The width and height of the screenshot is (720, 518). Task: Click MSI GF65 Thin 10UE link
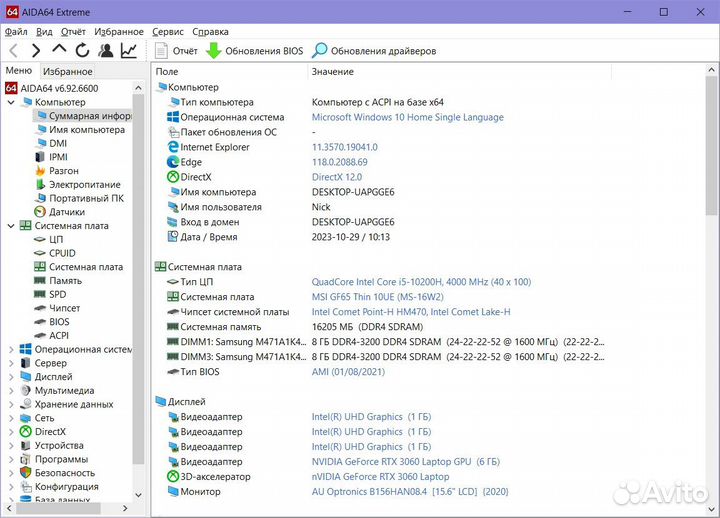(x=377, y=297)
